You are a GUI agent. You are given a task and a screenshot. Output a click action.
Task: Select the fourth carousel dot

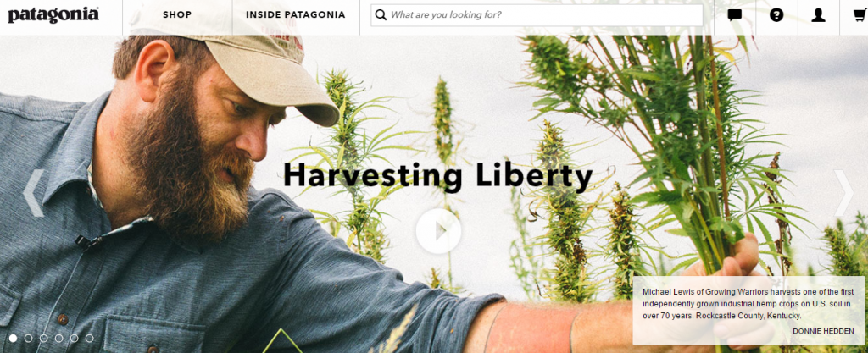pos(58,338)
